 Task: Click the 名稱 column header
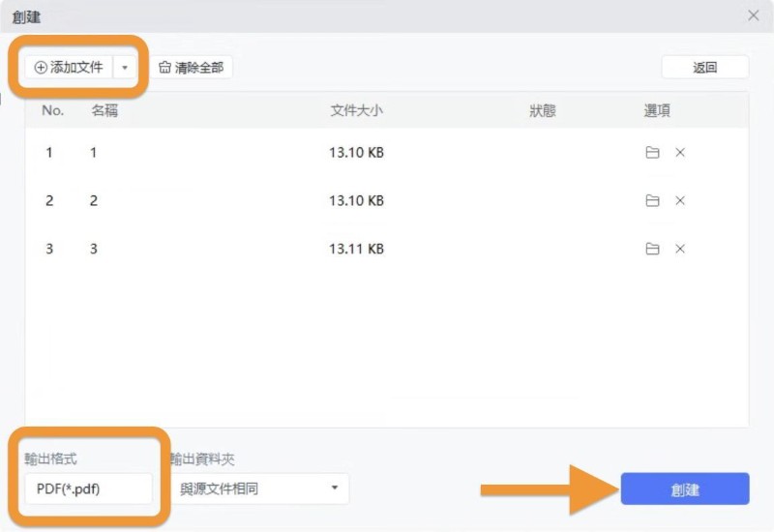pyautogui.click(x=104, y=110)
